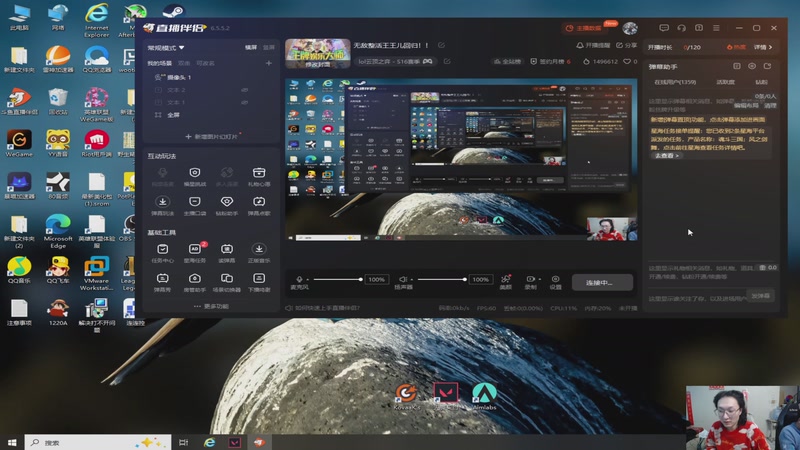Click the Windows Start button

(x=12, y=442)
